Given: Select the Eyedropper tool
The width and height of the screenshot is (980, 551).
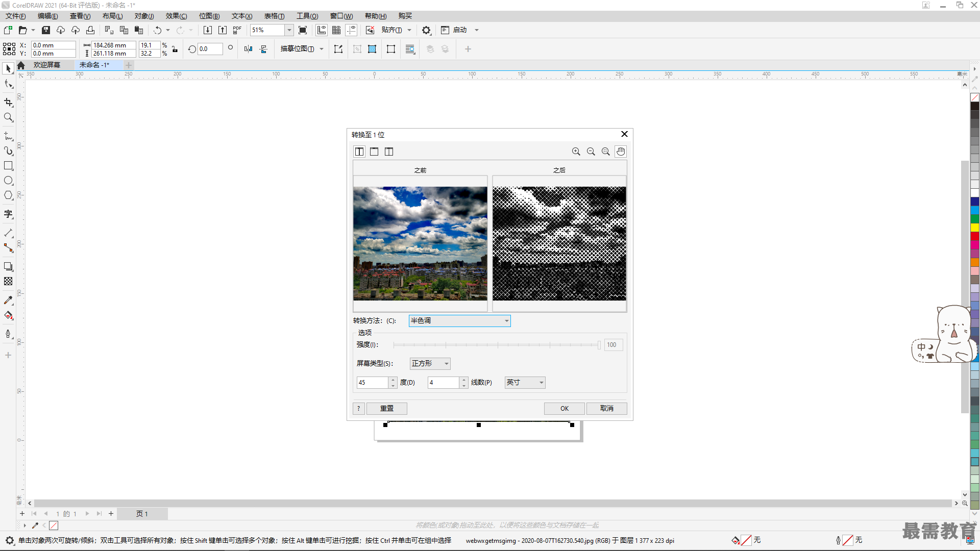Looking at the screenshot, I should pyautogui.click(x=8, y=300).
